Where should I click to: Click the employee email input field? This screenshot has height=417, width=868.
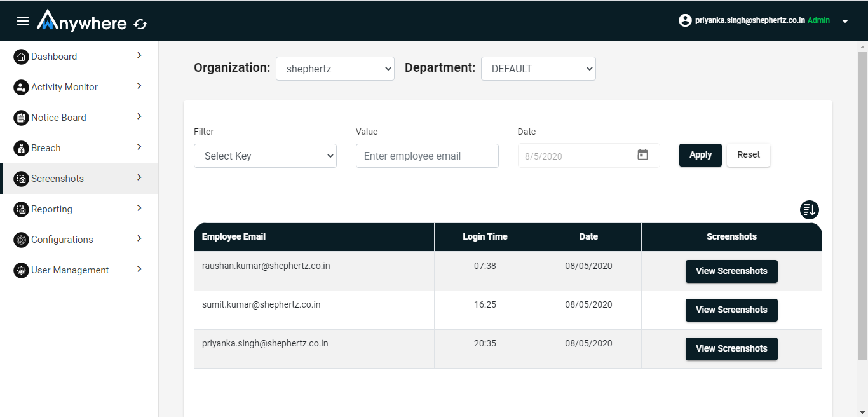427,156
